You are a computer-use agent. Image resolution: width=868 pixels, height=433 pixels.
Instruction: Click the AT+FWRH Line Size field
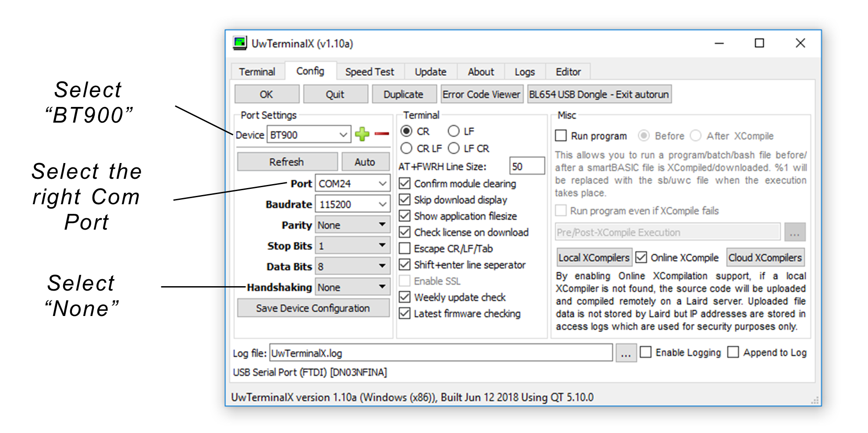526,166
